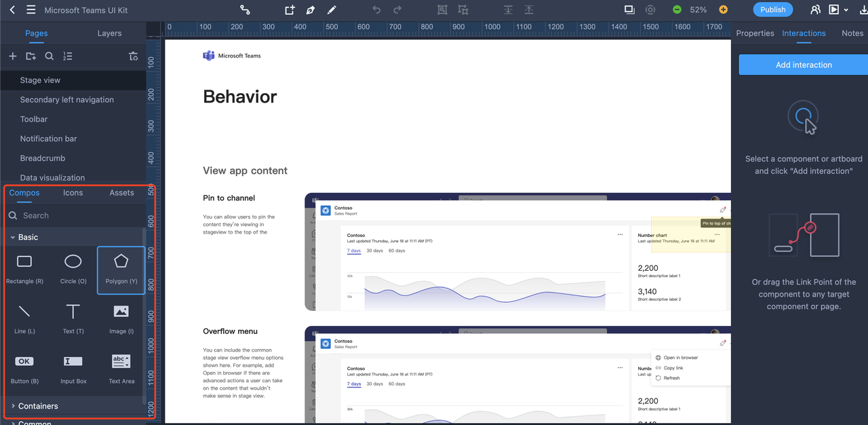Viewport: 868px width, 425px height.
Task: Click the Add interaction button
Action: click(x=804, y=65)
